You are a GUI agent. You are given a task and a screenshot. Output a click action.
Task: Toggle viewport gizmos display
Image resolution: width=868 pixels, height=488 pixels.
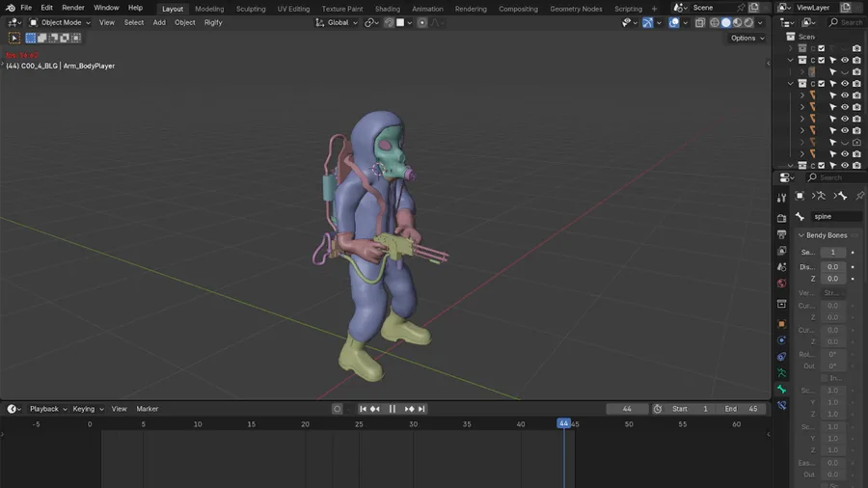point(647,23)
